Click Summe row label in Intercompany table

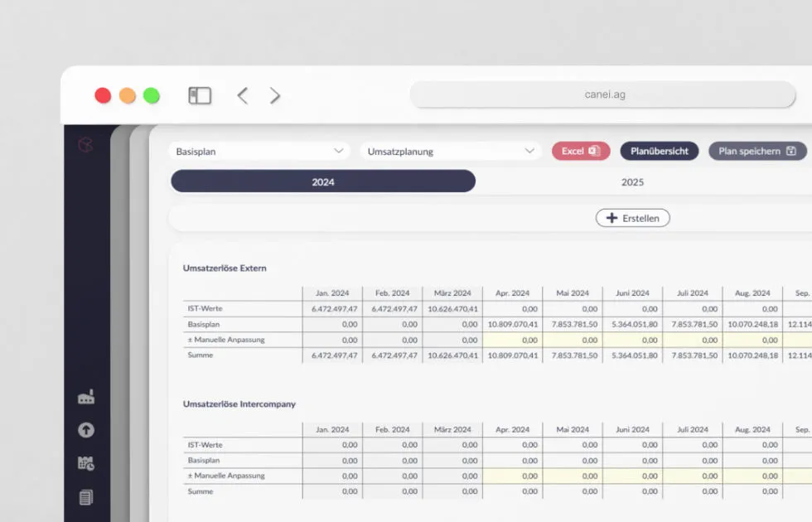point(201,491)
